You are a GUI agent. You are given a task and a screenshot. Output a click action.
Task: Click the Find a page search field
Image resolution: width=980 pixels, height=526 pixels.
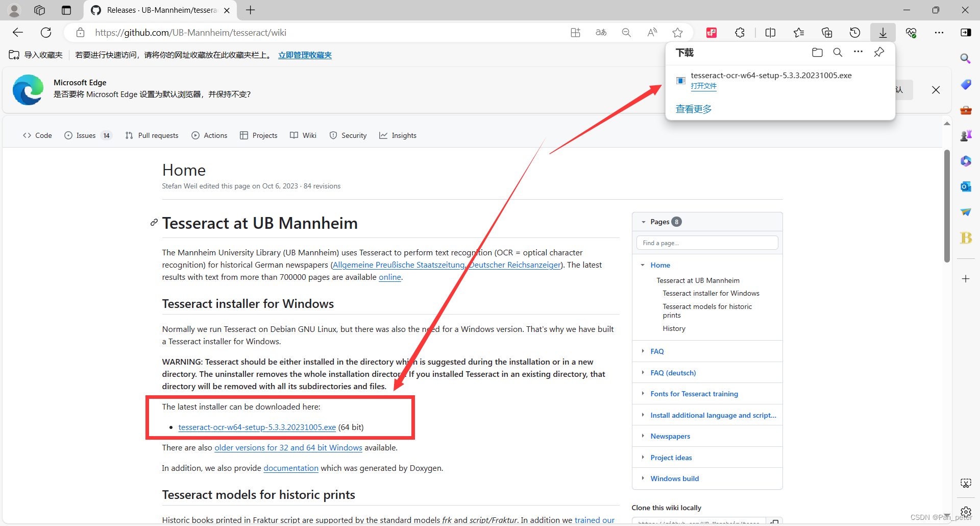tap(707, 243)
